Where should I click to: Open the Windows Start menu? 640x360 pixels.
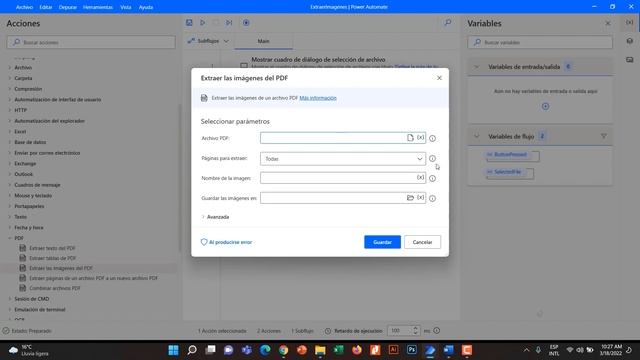(173, 350)
